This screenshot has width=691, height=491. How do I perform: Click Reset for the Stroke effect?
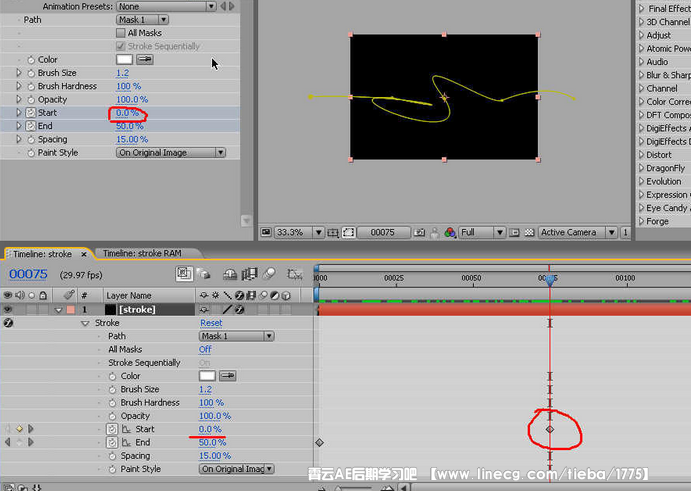coord(211,323)
